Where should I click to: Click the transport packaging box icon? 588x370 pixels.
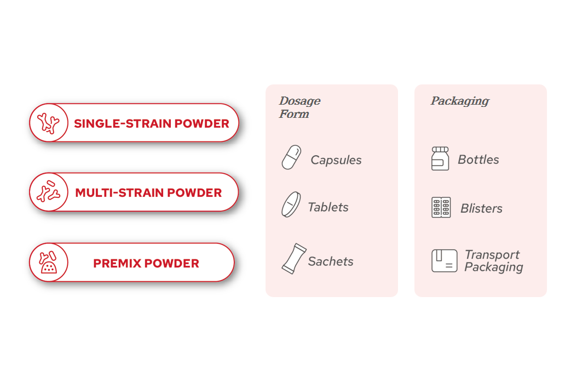pos(444,261)
